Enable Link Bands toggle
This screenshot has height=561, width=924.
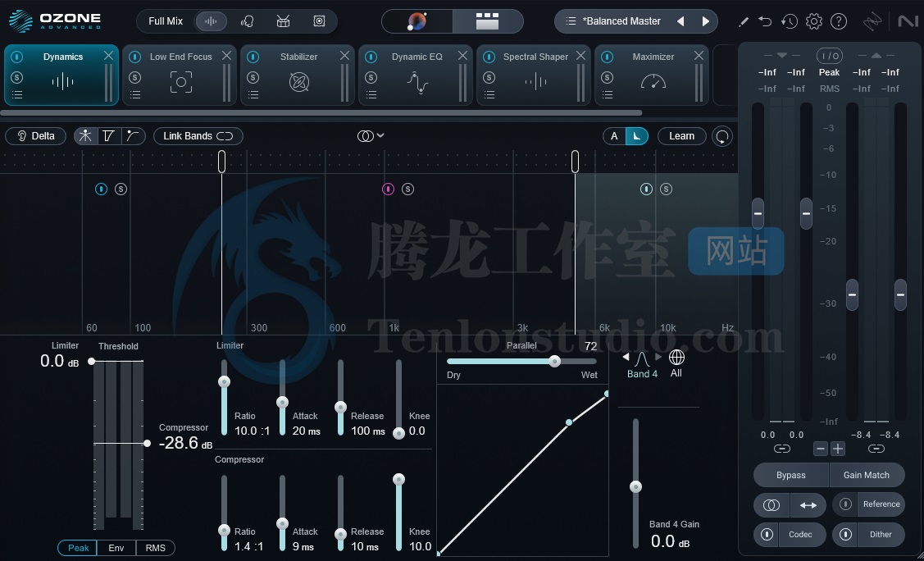tap(198, 136)
